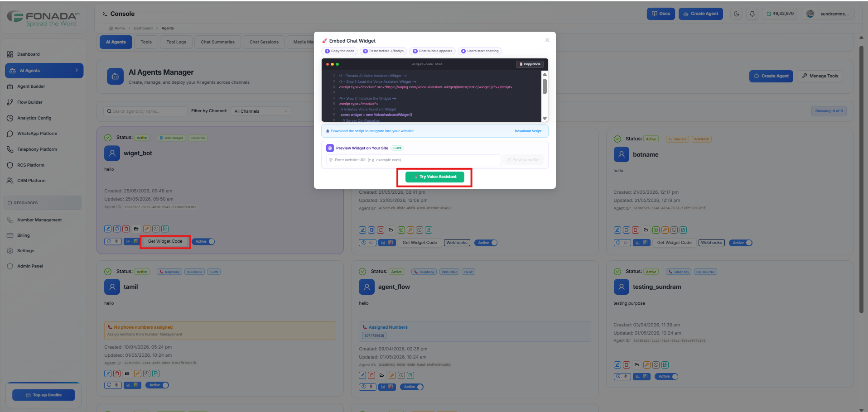Click the Search agents by name field
The image size is (868, 412).
[145, 111]
